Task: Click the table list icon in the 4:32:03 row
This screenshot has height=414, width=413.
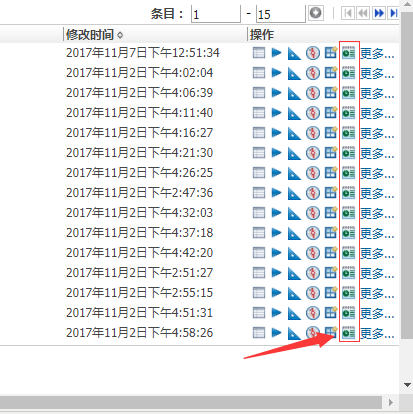Action: click(x=259, y=213)
